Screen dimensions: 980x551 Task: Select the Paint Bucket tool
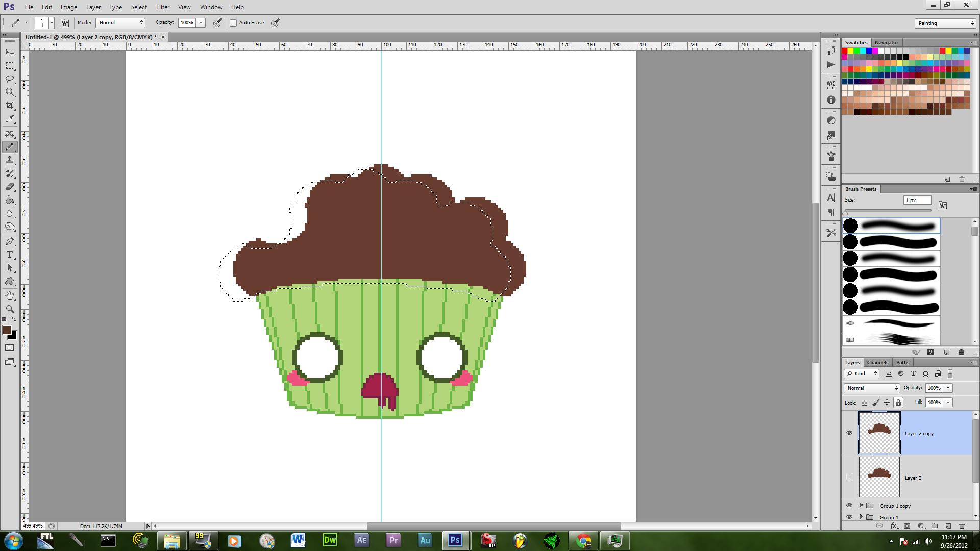[x=10, y=200]
